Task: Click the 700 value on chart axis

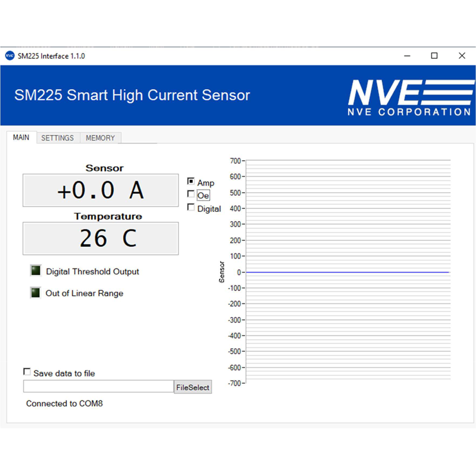Action: coord(235,161)
